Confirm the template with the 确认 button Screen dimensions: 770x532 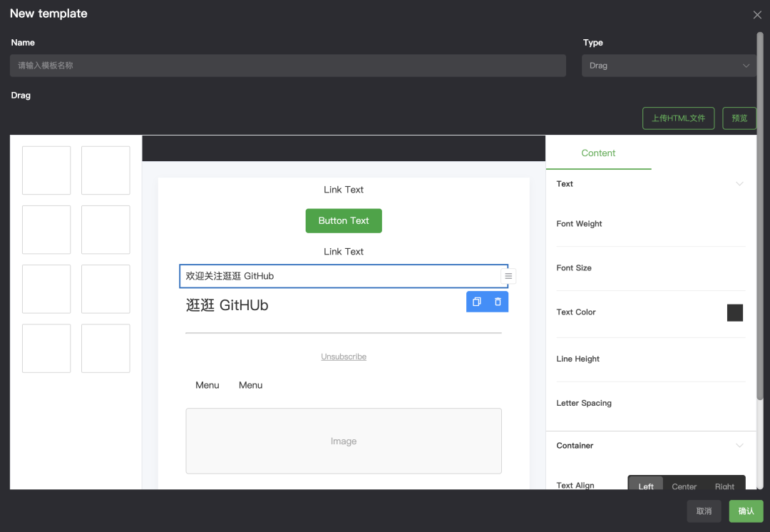746,511
